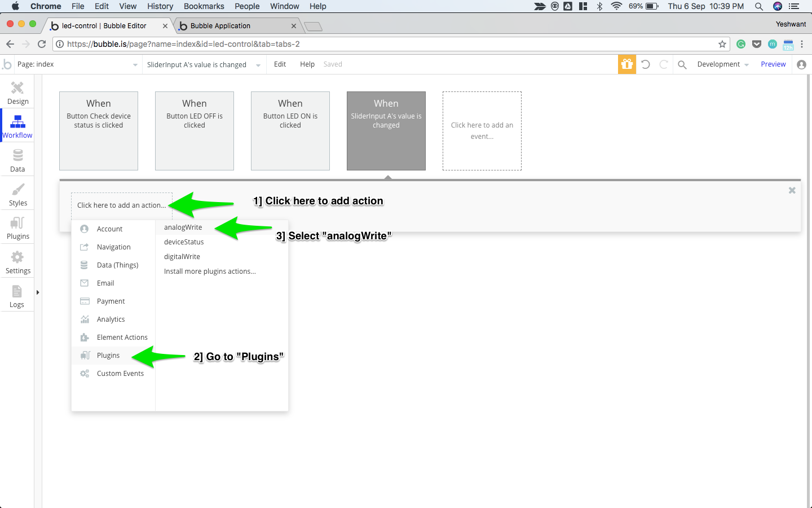Viewport: 812px width, 508px height.
Task: Choose the deviceStatus plugin action
Action: tap(184, 242)
